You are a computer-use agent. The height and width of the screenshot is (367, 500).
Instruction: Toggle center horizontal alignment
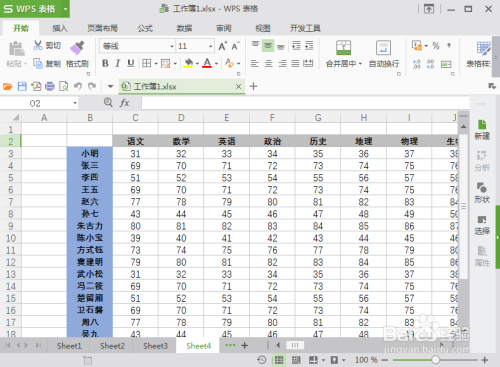[268, 63]
